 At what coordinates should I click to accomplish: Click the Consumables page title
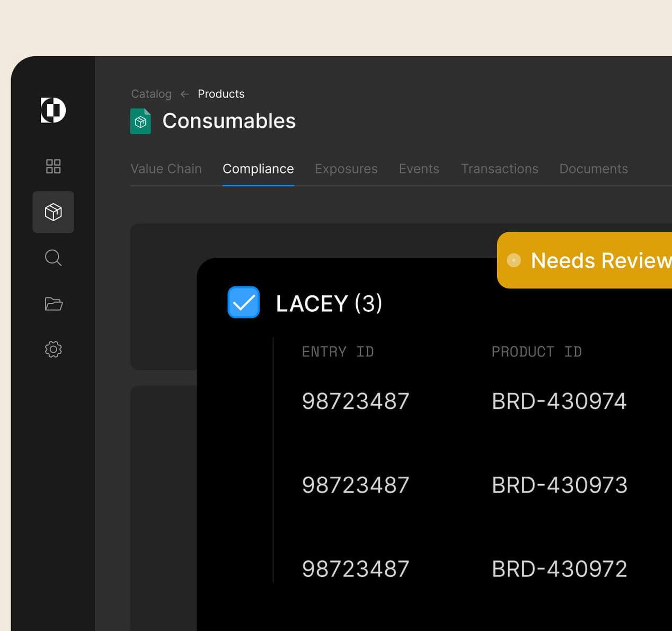(x=229, y=121)
